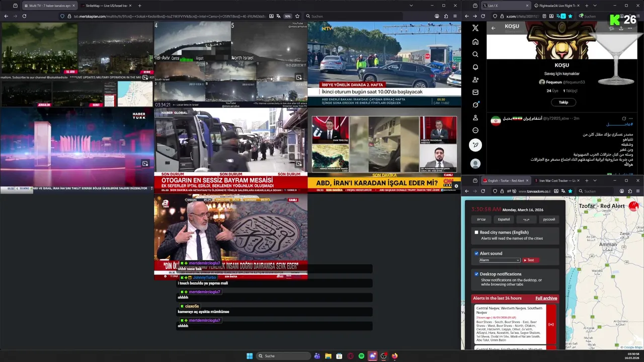Image resolution: width=644 pixels, height=362 pixels.
Task: Open the X account avatar at sidebar bottom
Action: [475, 163]
